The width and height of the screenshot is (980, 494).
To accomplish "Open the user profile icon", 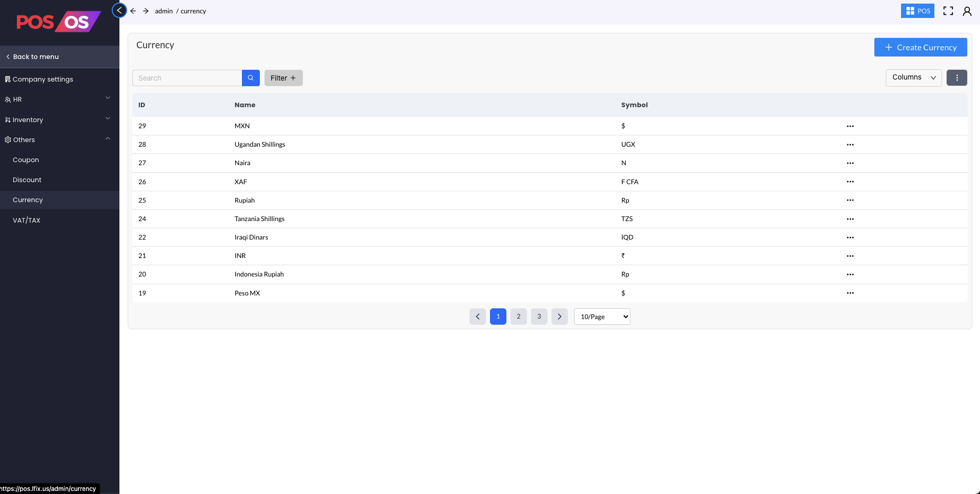I will pyautogui.click(x=967, y=11).
